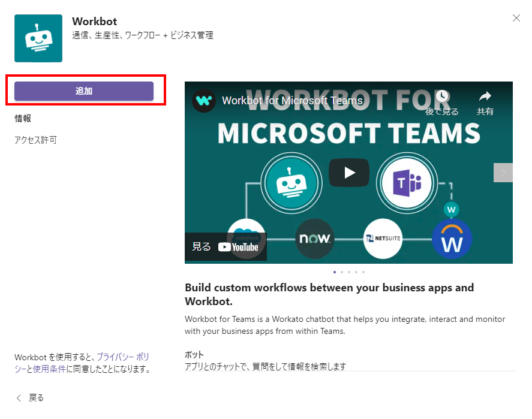This screenshot has height=419, width=532.
Task: Click the heading Build custom workflows
Action: coord(329,294)
